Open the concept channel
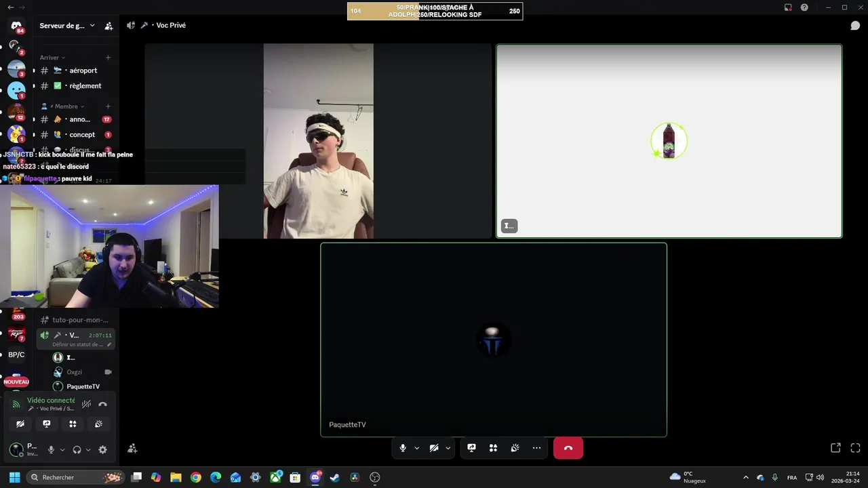868x488 pixels. (x=75, y=135)
